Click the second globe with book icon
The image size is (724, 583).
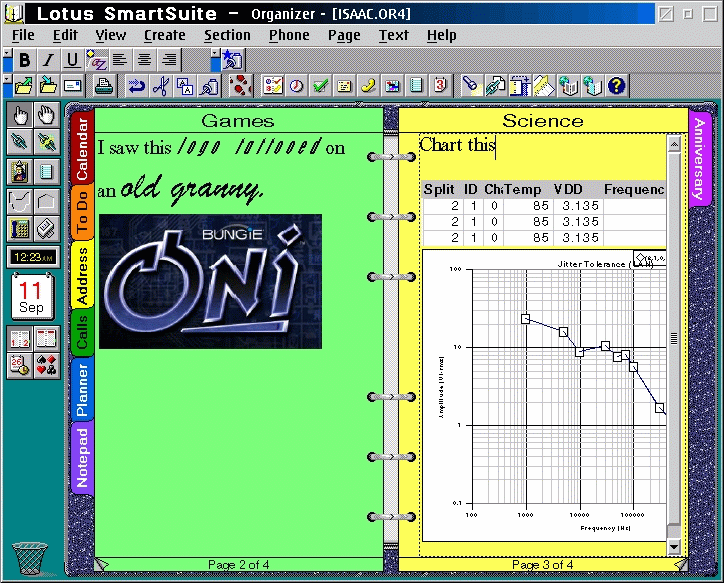(x=592, y=86)
